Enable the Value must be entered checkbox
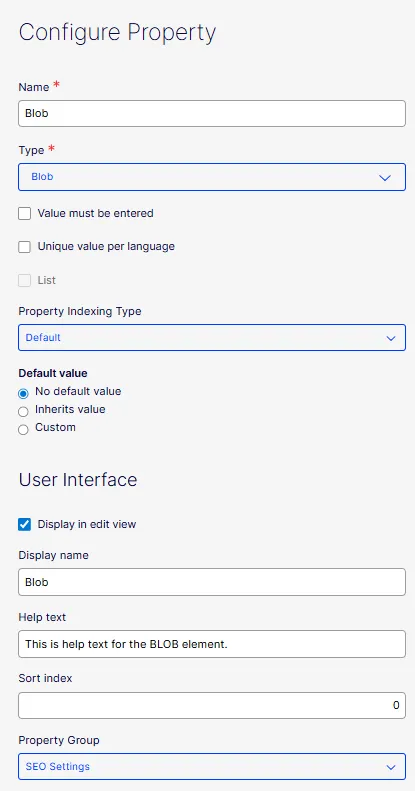 pyautogui.click(x=24, y=213)
